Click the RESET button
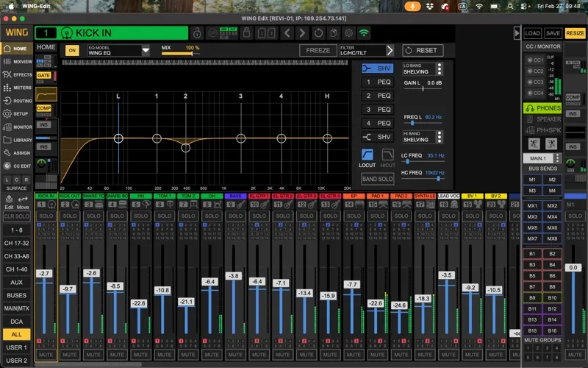 [423, 50]
